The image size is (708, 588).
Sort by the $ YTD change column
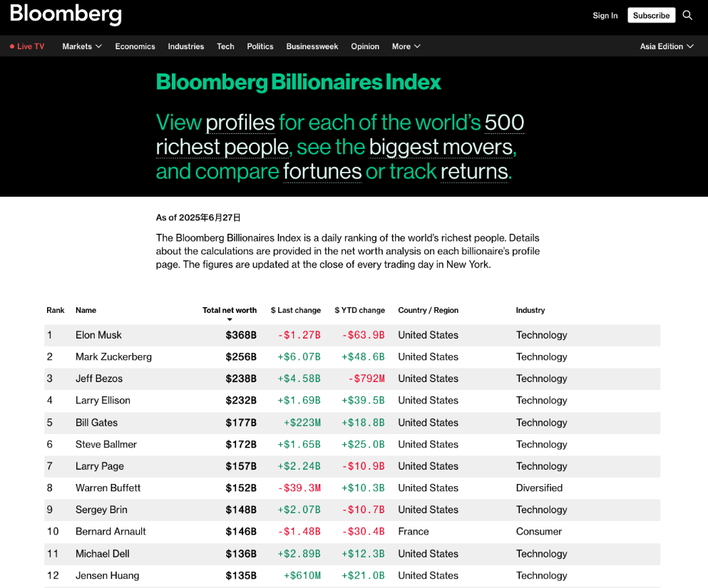coord(359,310)
